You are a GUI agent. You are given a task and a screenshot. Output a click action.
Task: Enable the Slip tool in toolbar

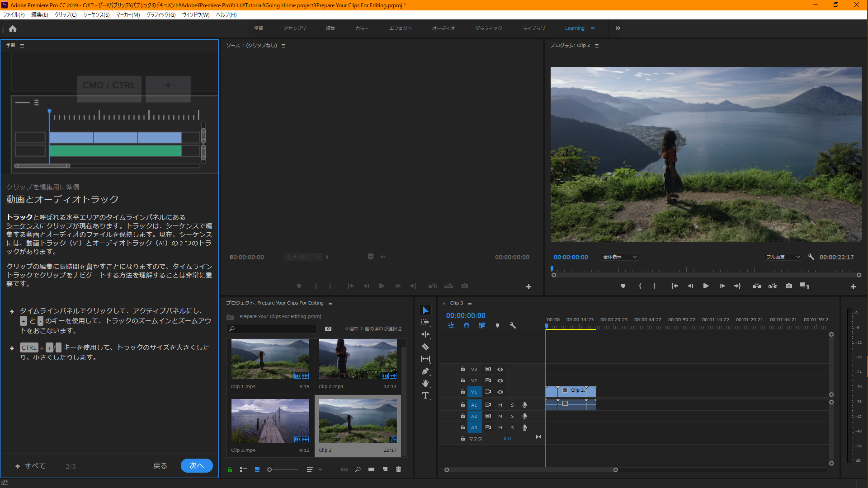[x=426, y=359]
